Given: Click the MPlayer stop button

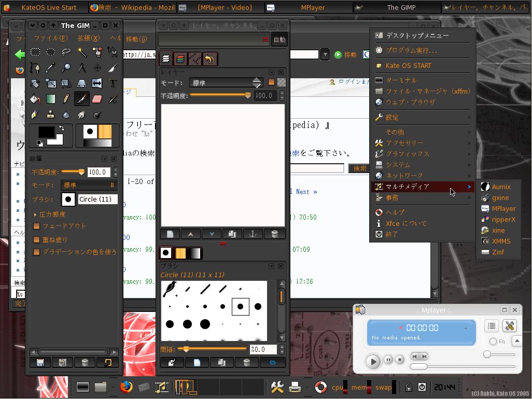Looking at the screenshot, I should (400, 359).
